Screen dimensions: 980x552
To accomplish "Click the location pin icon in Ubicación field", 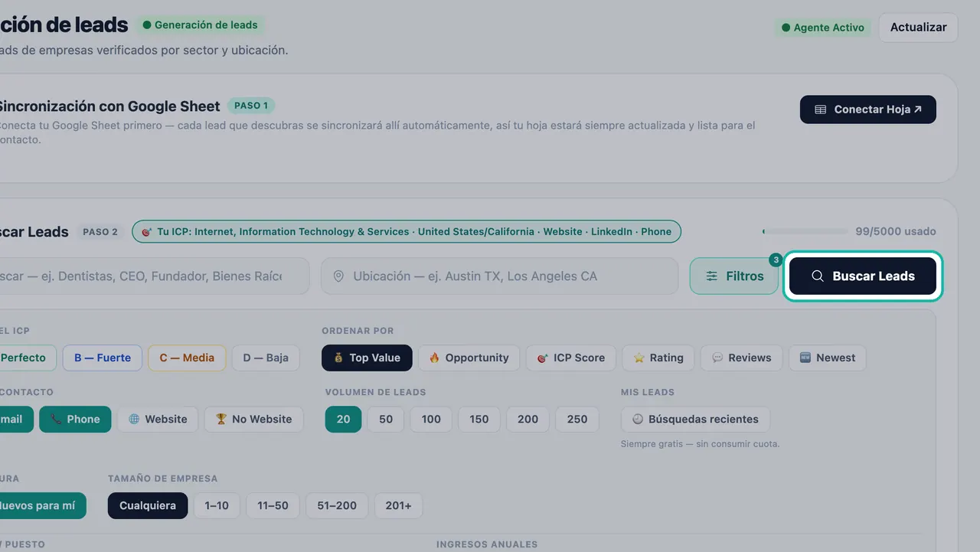I will [339, 276].
